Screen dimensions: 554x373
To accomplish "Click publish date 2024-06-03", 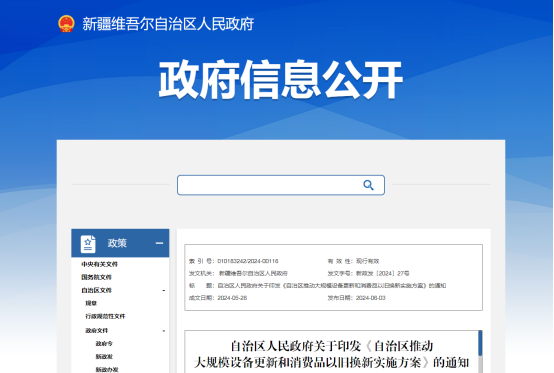I will pyautogui.click(x=371, y=298).
